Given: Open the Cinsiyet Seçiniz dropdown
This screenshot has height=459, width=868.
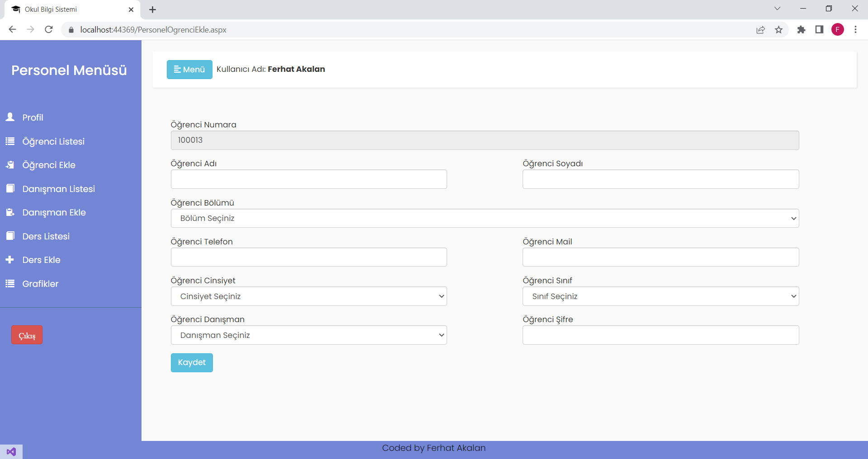Looking at the screenshot, I should click(x=309, y=296).
